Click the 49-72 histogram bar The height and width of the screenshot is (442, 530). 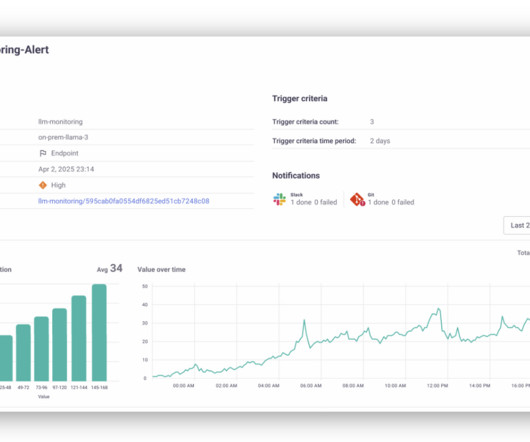click(x=23, y=353)
